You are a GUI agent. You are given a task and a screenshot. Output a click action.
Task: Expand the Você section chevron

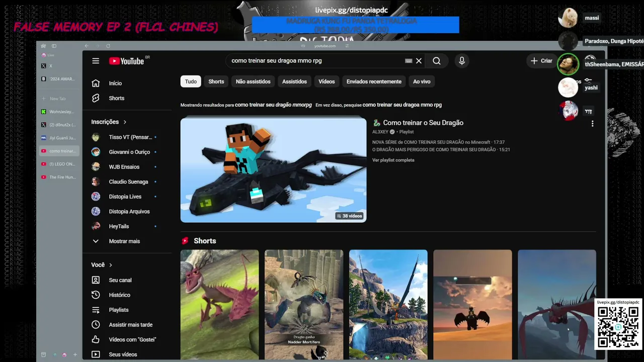(x=111, y=265)
